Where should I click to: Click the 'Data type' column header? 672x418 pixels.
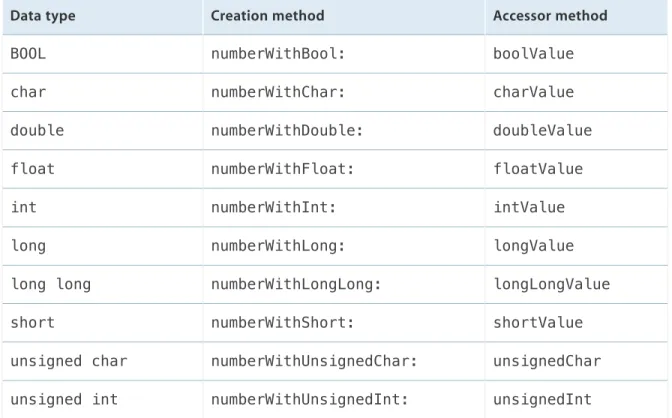tap(102, 17)
